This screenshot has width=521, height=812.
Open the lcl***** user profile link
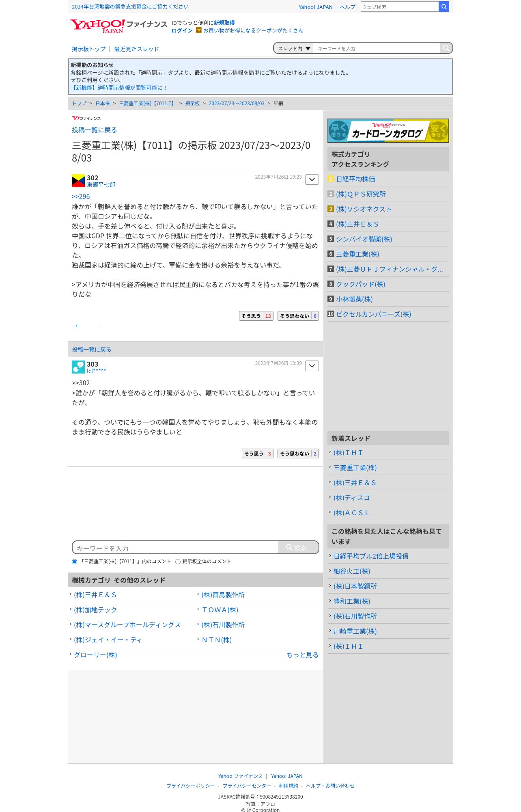96,371
